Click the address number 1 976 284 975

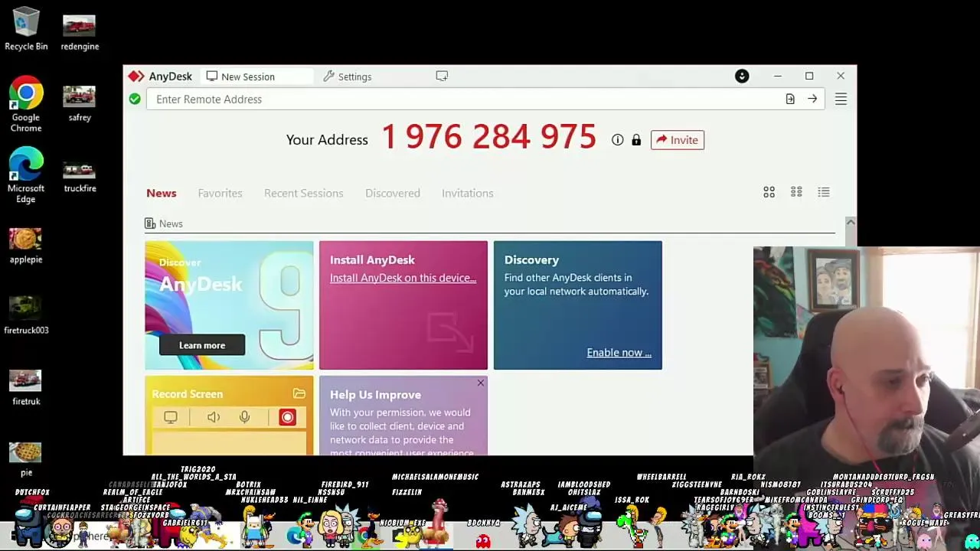[488, 138]
